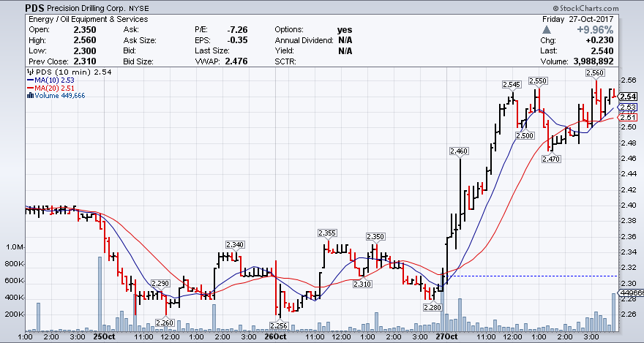Image resolution: width=644 pixels, height=343 pixels.
Task: Click the VWAP value 2.476
Action: coord(236,61)
